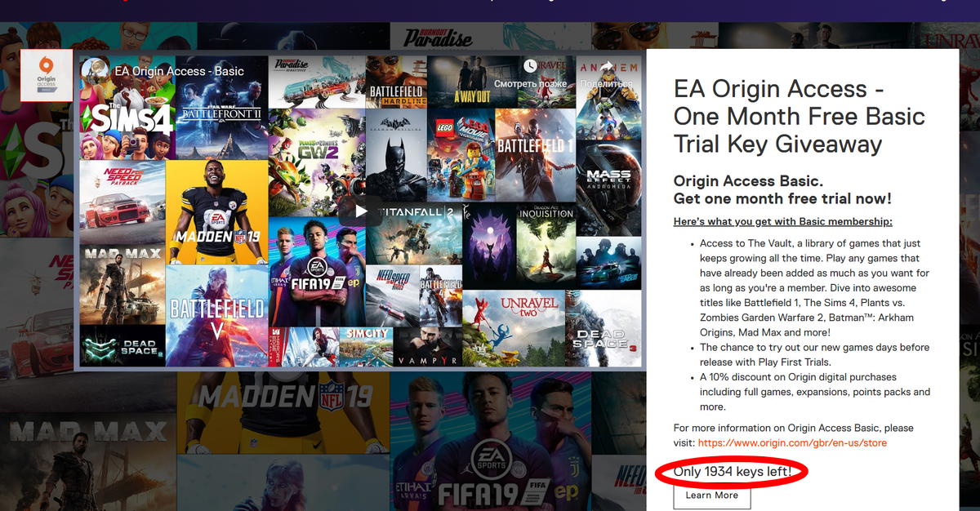
Task: Click the Learn More button
Action: pyautogui.click(x=711, y=495)
